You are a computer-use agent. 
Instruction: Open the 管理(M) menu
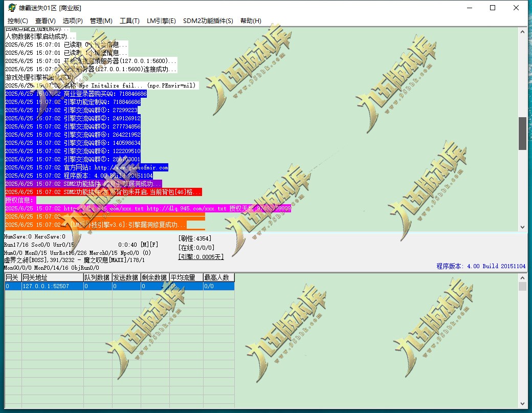pyautogui.click(x=101, y=20)
